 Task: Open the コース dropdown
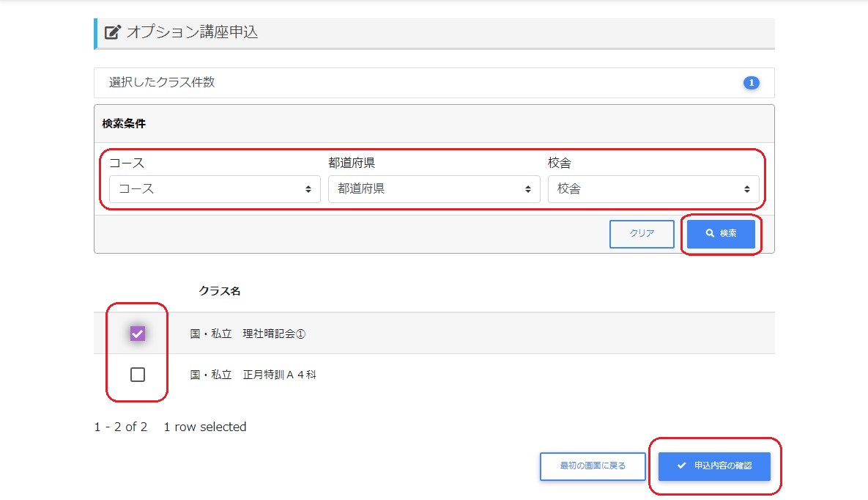[215, 189]
